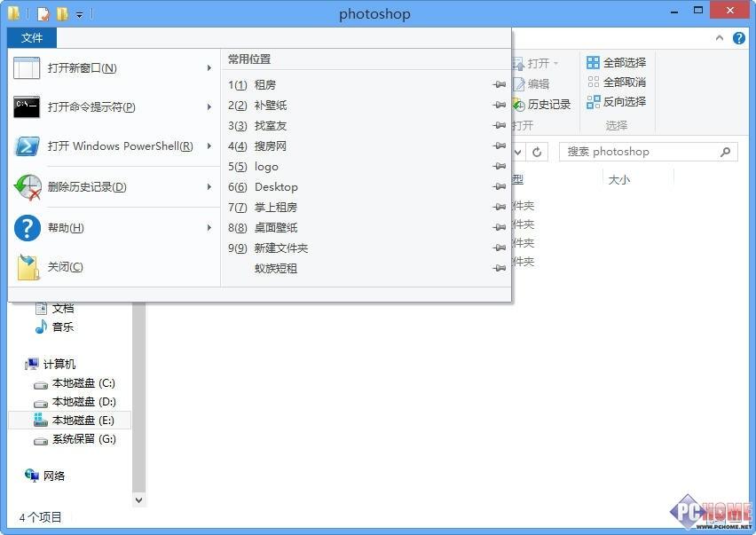The height and width of the screenshot is (535, 756).
Task: Click the 全部选择 select all icon
Action: click(593, 63)
